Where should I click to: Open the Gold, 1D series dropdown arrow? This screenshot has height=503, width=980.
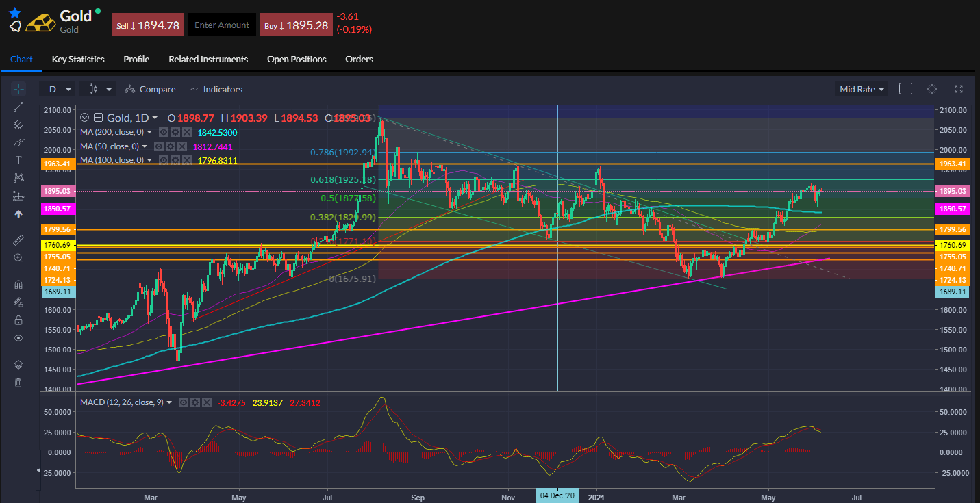tap(155, 118)
